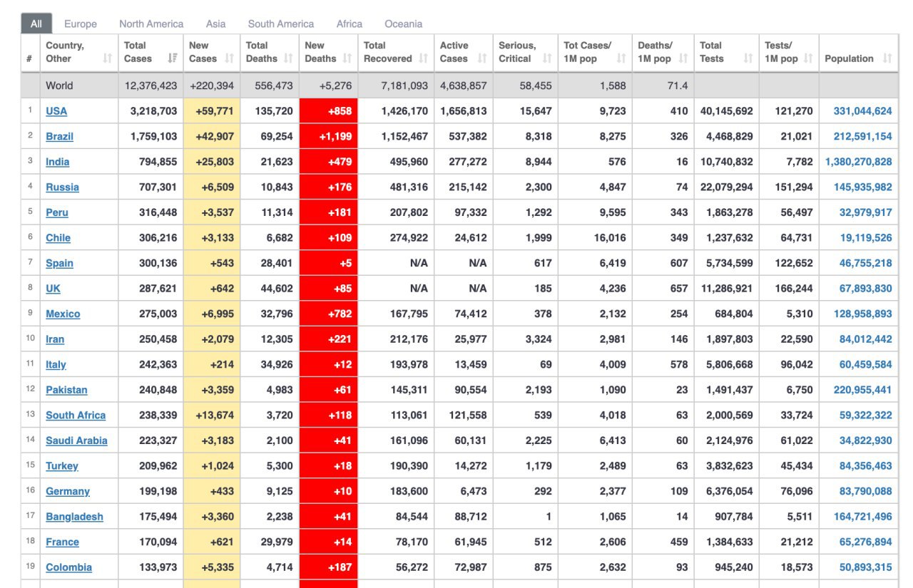
Task: Select Russia total tests 22,079,294 cell
Action: (x=726, y=187)
